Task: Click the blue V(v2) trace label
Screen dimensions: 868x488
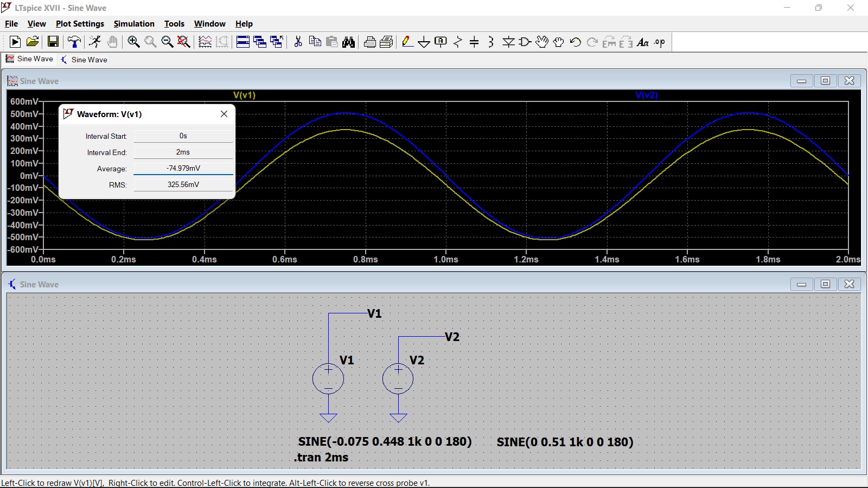Action: [647, 95]
